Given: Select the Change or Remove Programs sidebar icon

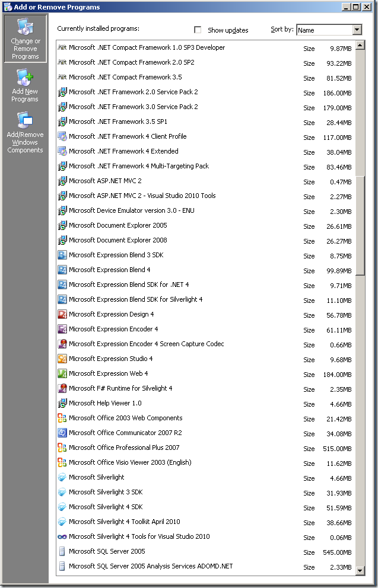Looking at the screenshot, I should coord(25,39).
